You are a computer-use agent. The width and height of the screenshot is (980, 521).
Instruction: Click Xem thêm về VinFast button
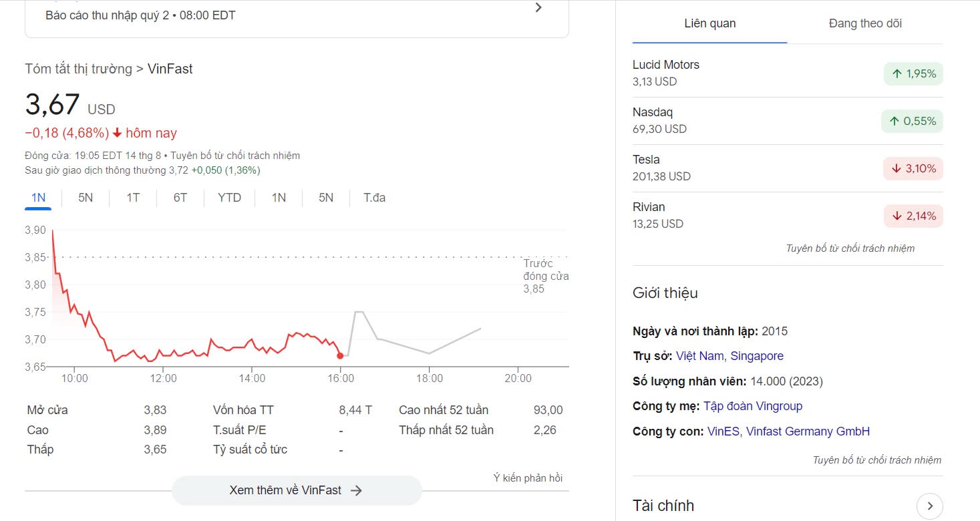pyautogui.click(x=296, y=490)
